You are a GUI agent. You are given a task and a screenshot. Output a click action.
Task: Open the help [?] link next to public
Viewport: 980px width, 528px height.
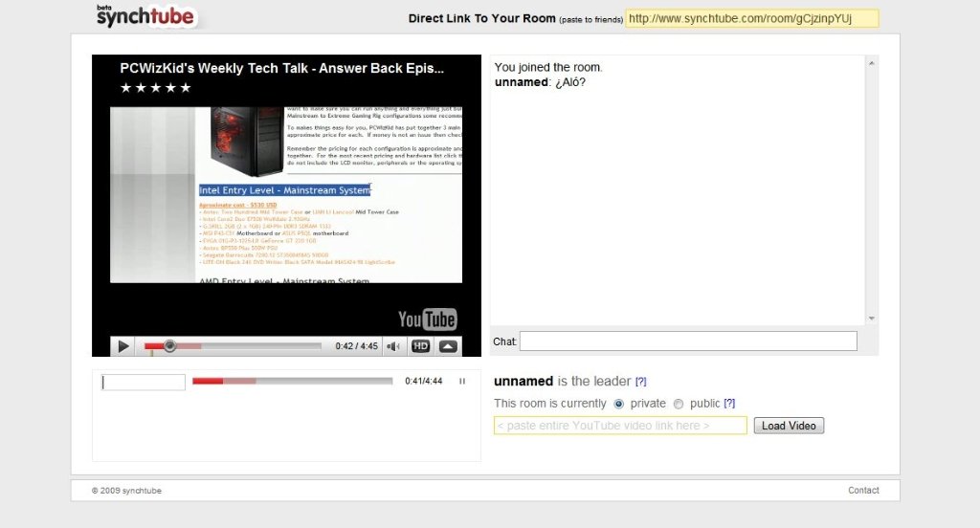point(729,404)
